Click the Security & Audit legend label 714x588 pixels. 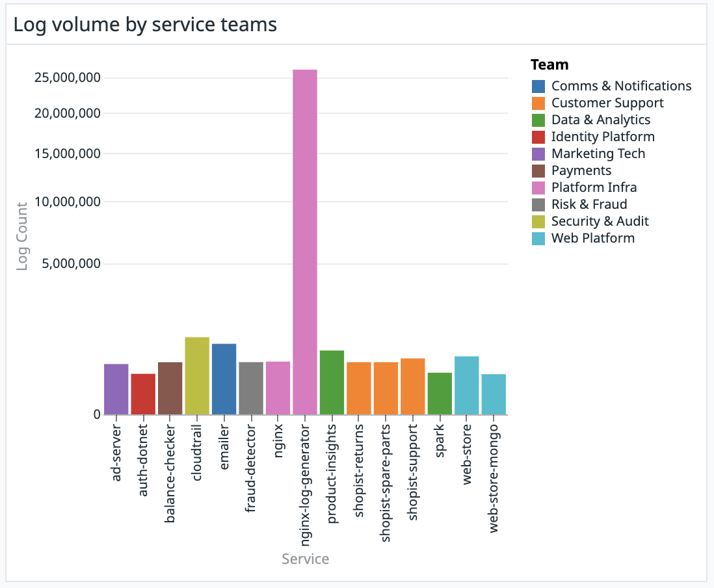(x=600, y=221)
